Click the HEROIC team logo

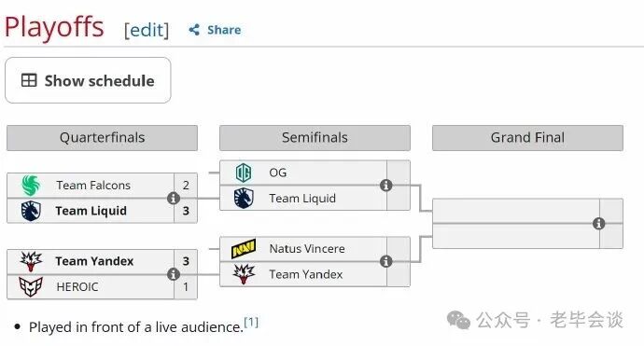(x=31, y=286)
